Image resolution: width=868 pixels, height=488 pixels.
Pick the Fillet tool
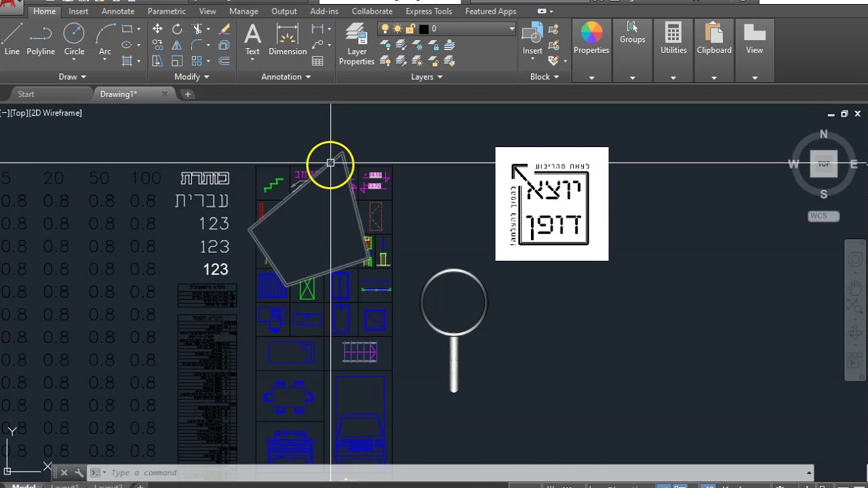pos(197,45)
